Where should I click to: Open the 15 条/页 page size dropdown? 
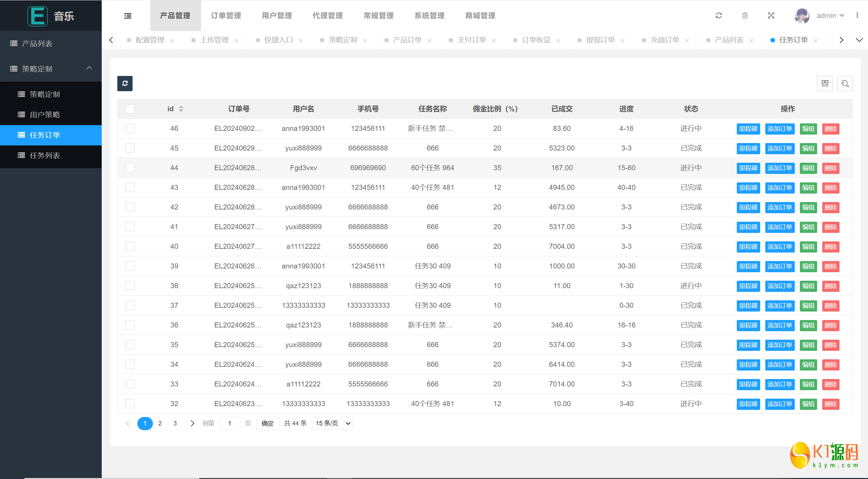pyautogui.click(x=332, y=423)
